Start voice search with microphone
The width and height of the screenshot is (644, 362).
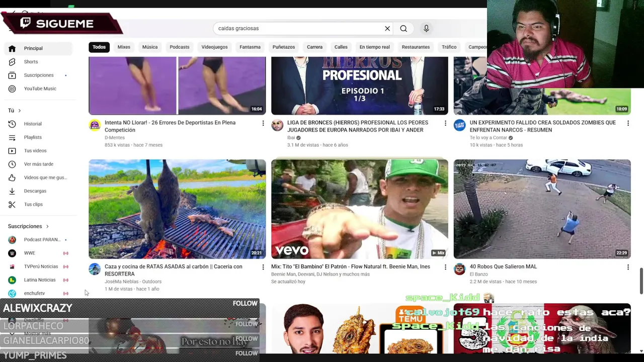pos(426,29)
